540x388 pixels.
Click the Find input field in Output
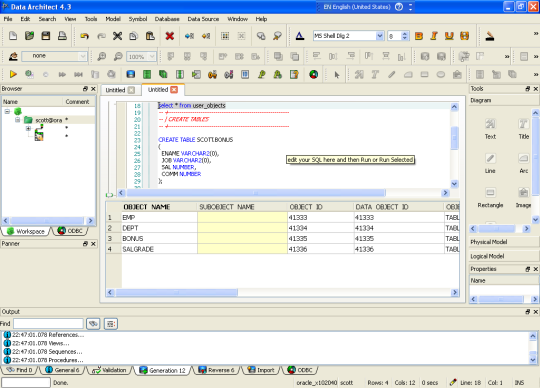pyautogui.click(x=48, y=324)
